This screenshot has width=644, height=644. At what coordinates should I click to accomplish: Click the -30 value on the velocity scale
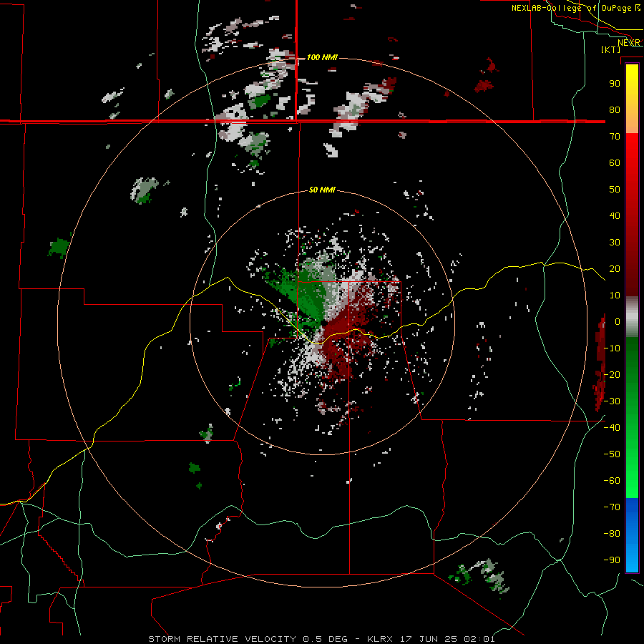click(613, 401)
